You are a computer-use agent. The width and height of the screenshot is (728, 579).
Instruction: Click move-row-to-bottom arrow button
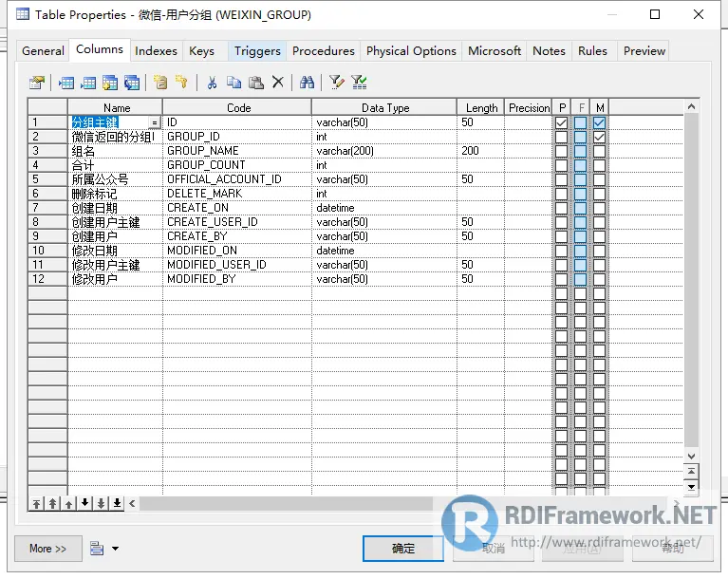point(117,503)
